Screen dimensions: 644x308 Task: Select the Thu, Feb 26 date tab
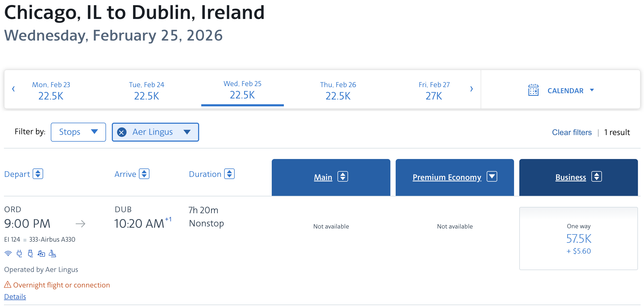pos(338,90)
